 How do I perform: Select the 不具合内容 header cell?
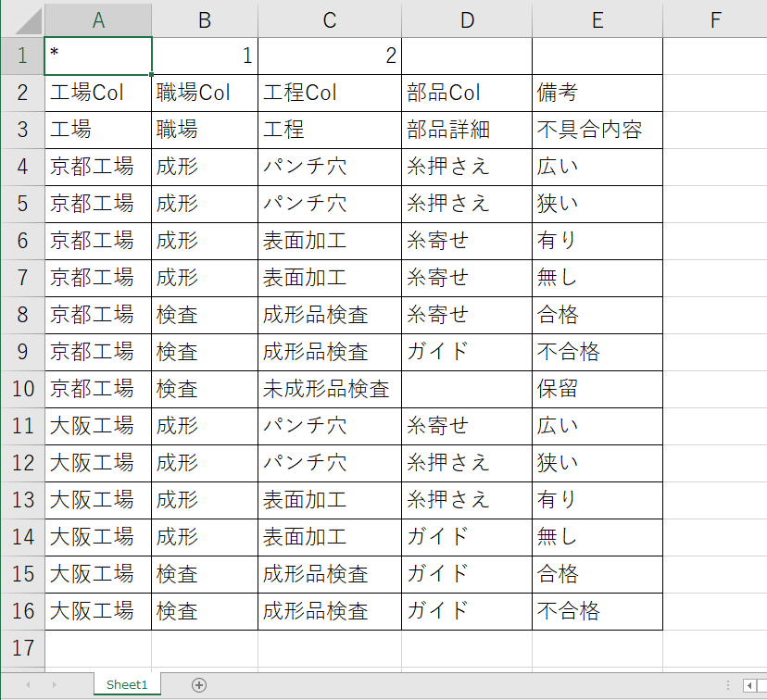coord(597,130)
